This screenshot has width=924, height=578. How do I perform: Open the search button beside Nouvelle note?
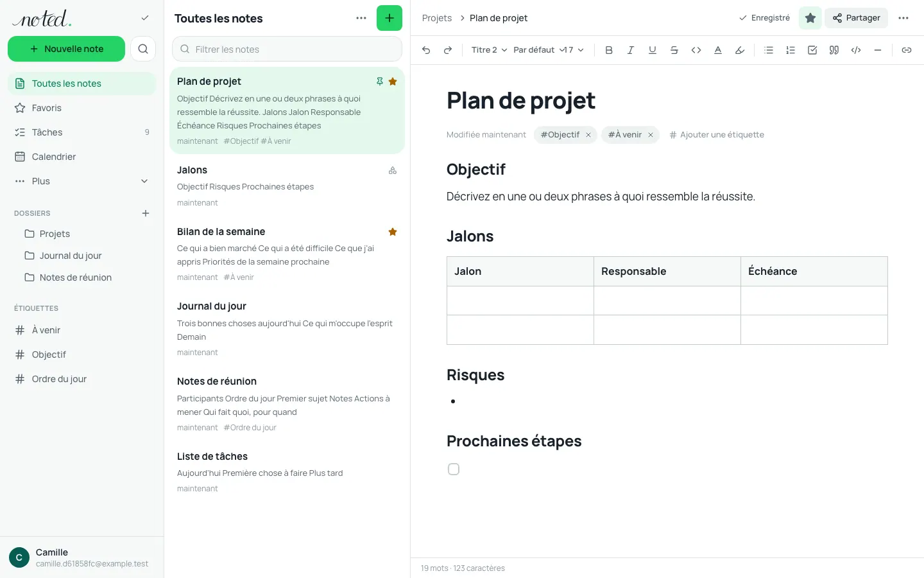143,49
